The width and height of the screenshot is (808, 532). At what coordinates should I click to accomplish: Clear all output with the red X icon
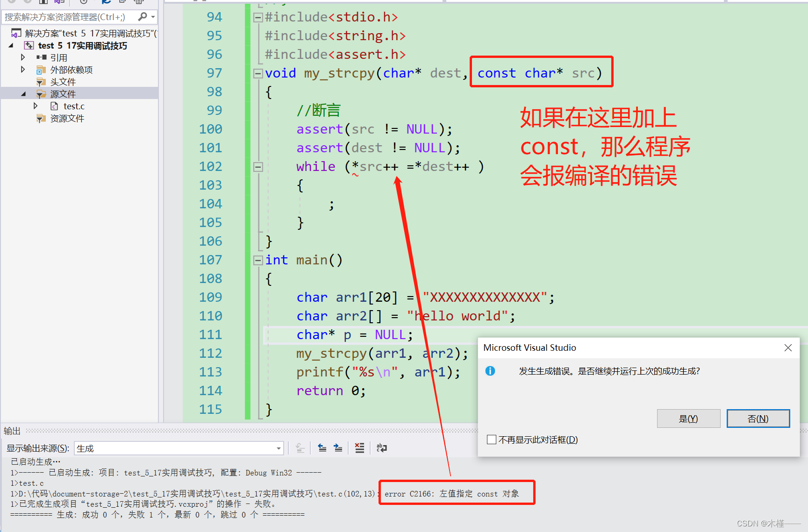[x=359, y=448]
